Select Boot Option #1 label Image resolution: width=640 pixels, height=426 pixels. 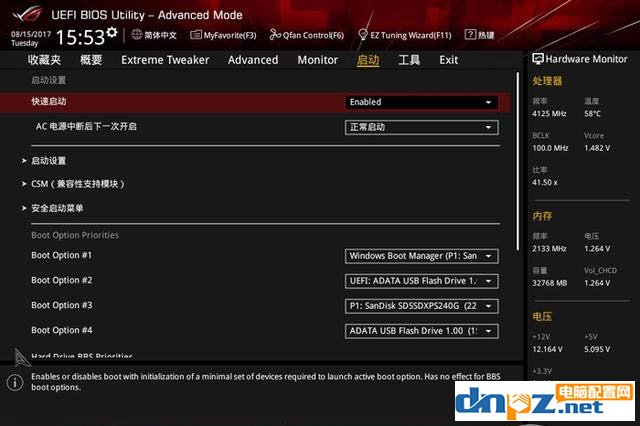tap(62, 255)
